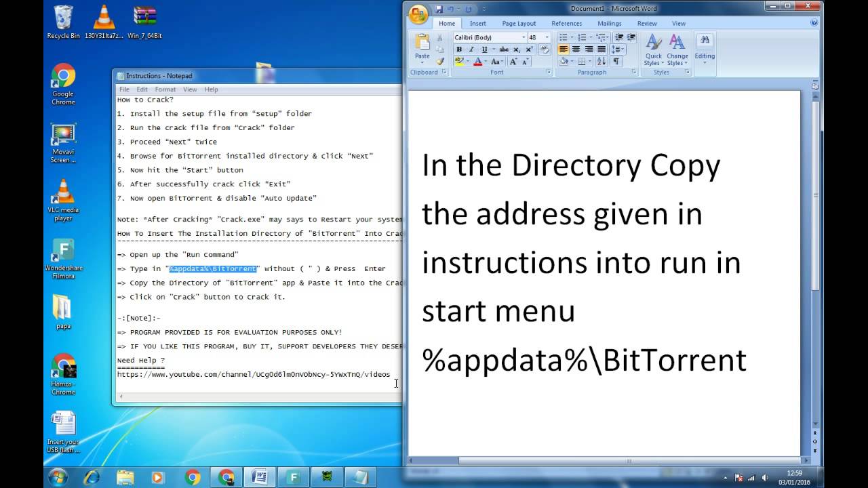Click highlighted %appdata%\BitTorrent text in Notepad
The height and width of the screenshot is (488, 868).
213,269
